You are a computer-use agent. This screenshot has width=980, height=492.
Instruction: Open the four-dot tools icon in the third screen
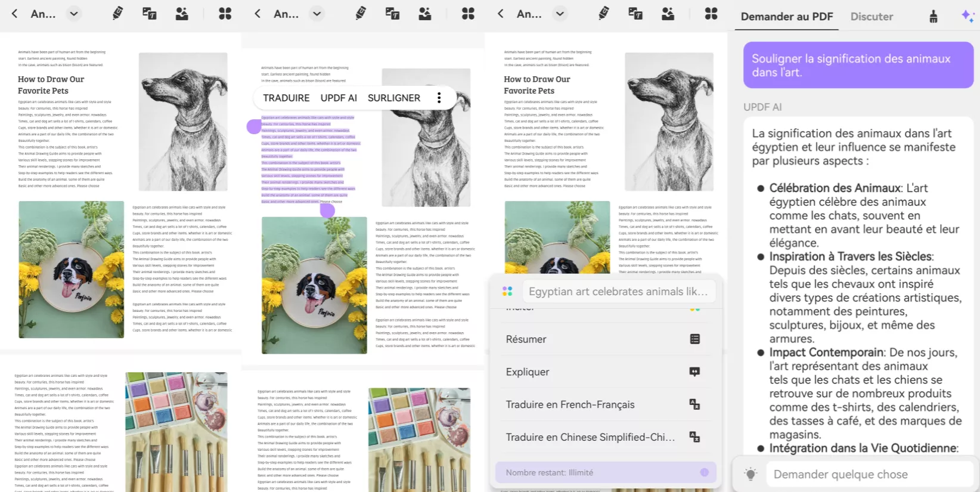point(711,13)
